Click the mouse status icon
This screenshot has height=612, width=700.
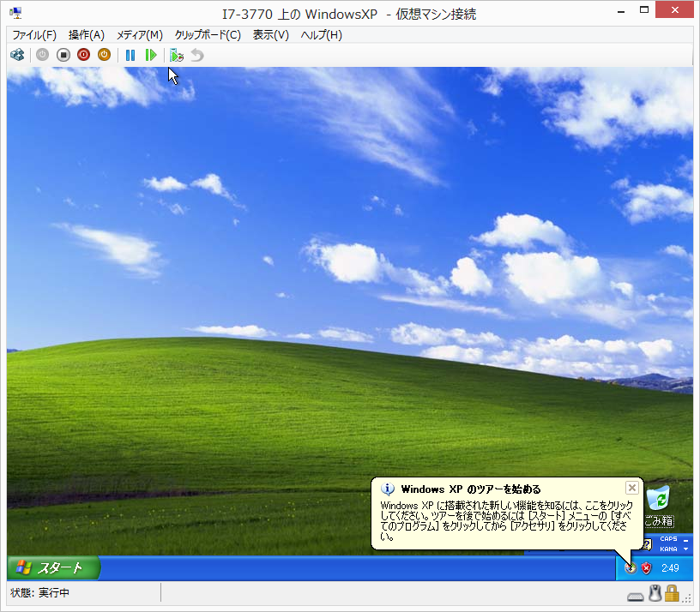[x=655, y=593]
